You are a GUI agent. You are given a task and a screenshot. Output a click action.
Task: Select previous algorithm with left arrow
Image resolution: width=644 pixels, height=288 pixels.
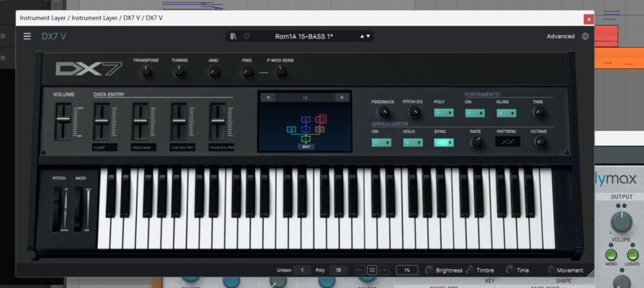268,97
